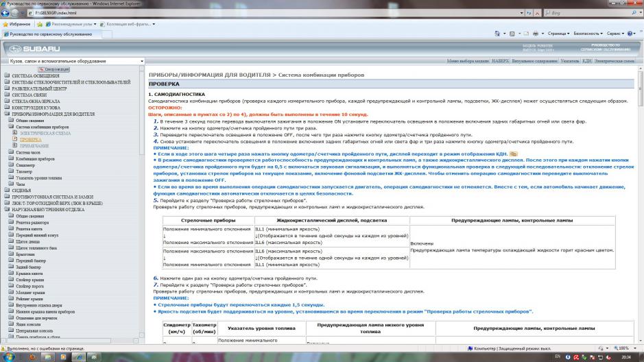Open the ПРИМЕЧАНИЕ tree link

34,146
